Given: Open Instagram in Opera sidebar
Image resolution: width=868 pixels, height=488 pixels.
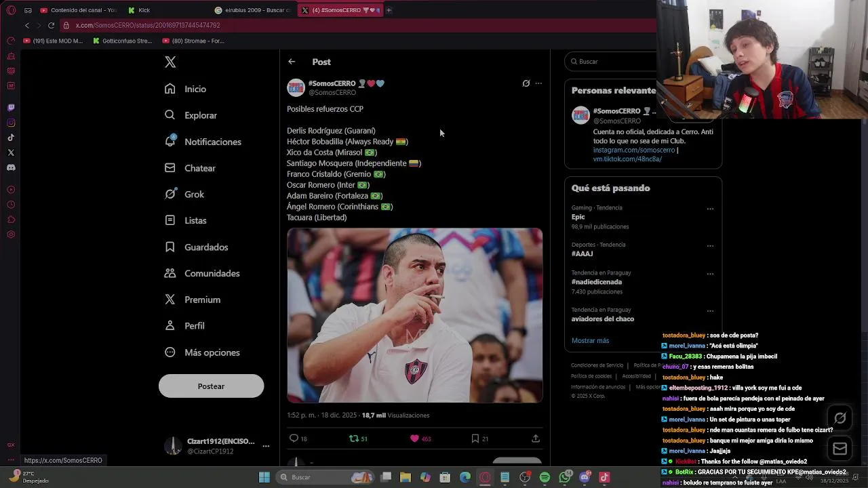Looking at the screenshot, I should click(11, 123).
